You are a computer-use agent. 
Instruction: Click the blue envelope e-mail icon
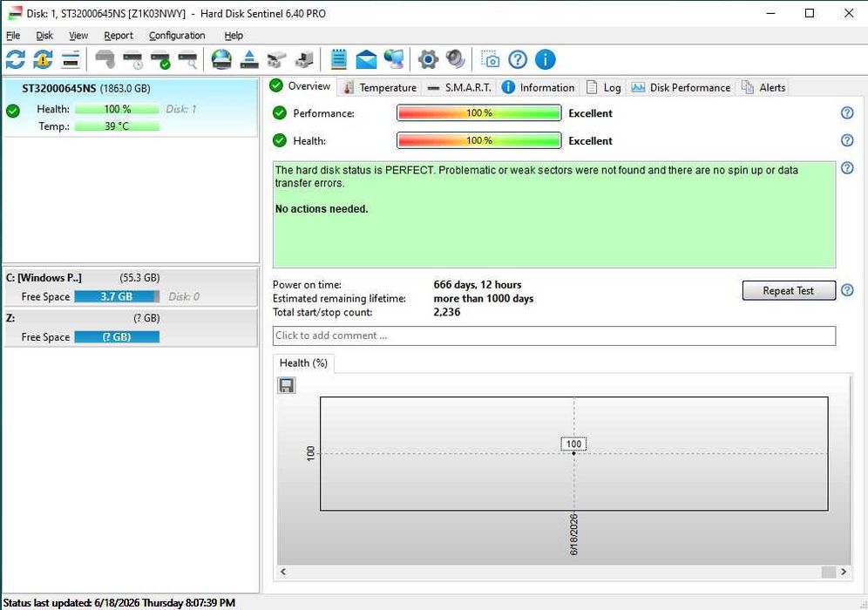click(x=366, y=60)
